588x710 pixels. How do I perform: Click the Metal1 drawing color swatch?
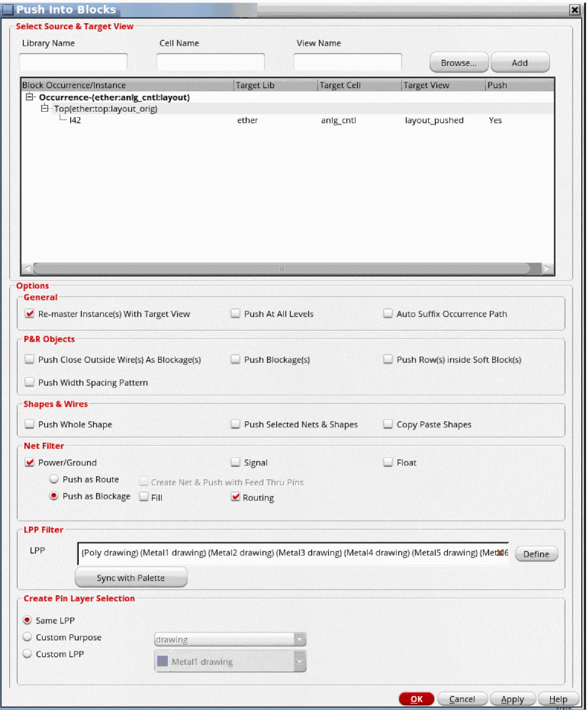coord(162,661)
